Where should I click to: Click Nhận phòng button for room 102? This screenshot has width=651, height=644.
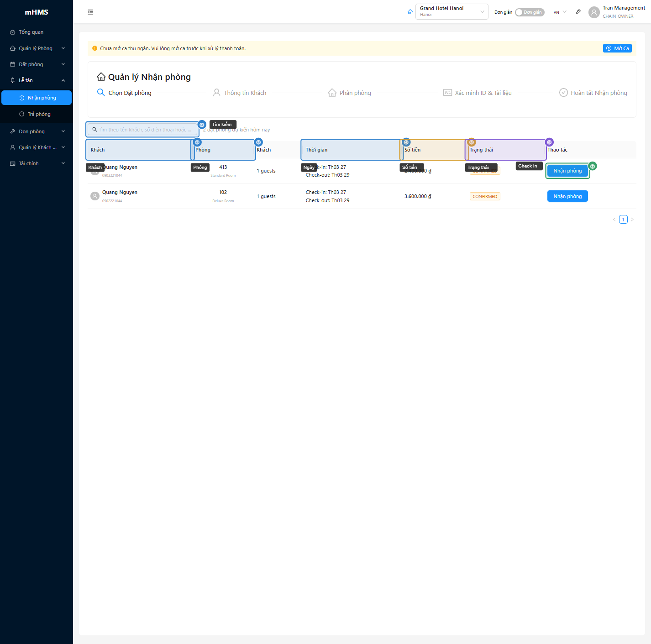567,196
